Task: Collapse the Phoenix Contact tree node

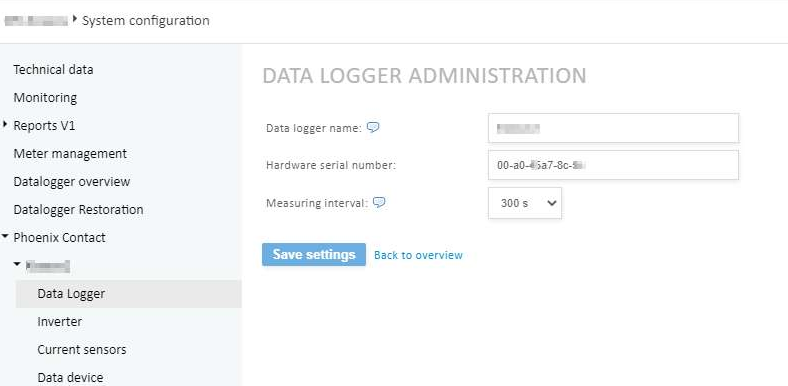Action: [x=5, y=236]
